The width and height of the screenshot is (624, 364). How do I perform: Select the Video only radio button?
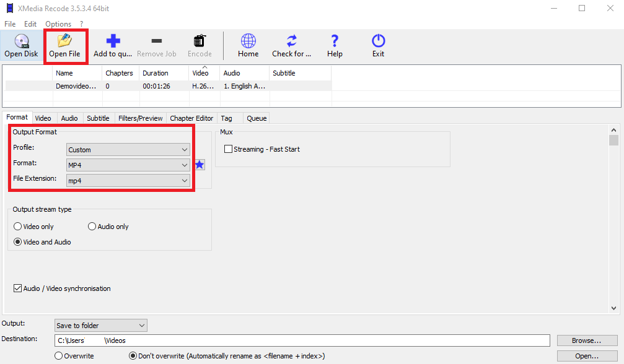pos(18,227)
